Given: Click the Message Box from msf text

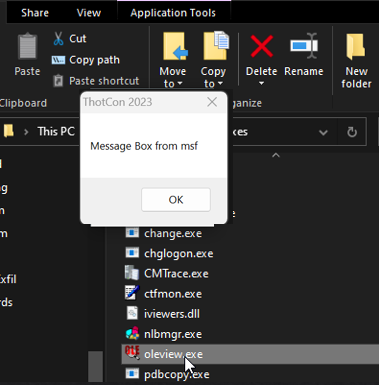Looking at the screenshot, I should [144, 146].
